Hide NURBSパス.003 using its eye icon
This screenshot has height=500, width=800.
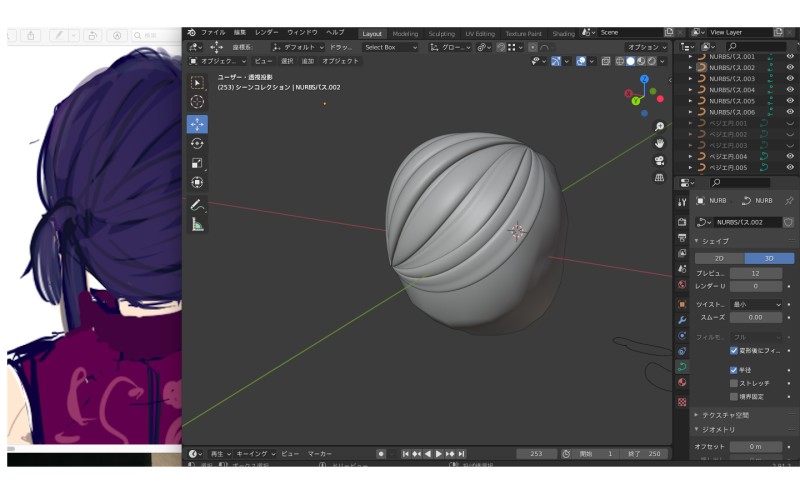tap(790, 79)
